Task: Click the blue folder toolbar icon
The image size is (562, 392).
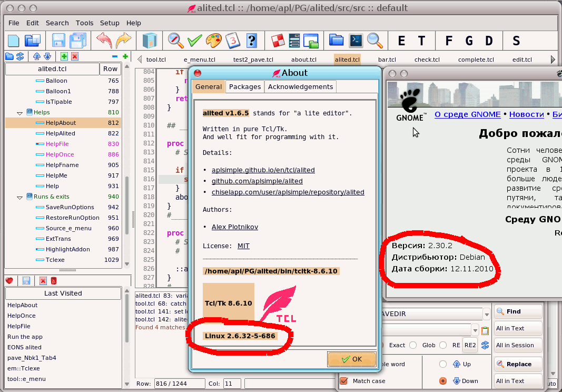Action: (x=336, y=40)
